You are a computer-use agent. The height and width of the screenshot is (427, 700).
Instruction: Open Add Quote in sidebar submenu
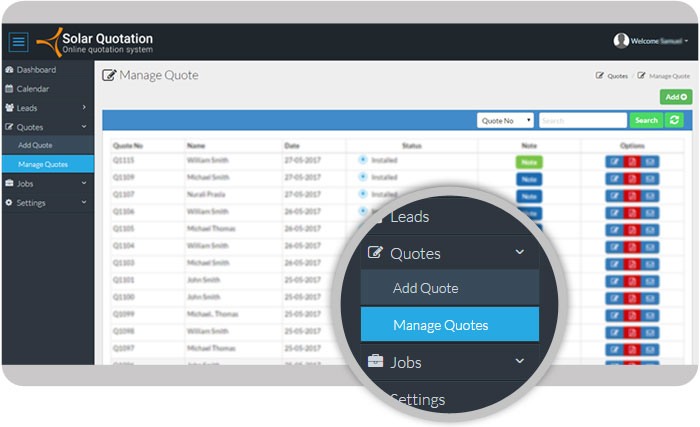click(35, 146)
